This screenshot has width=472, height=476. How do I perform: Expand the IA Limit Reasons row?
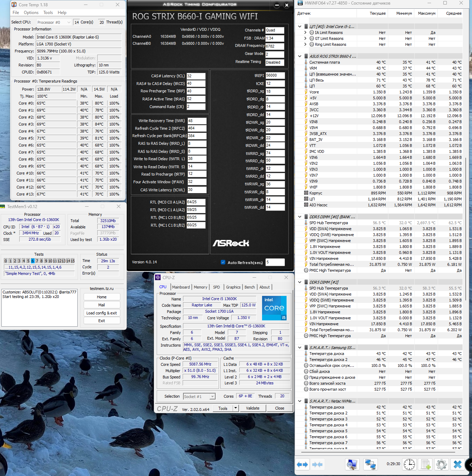click(x=305, y=33)
